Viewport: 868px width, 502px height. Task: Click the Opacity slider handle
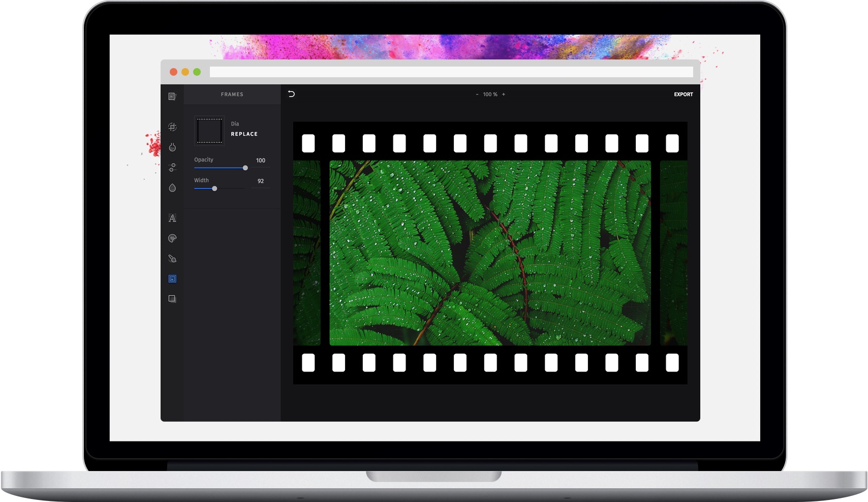pos(245,168)
